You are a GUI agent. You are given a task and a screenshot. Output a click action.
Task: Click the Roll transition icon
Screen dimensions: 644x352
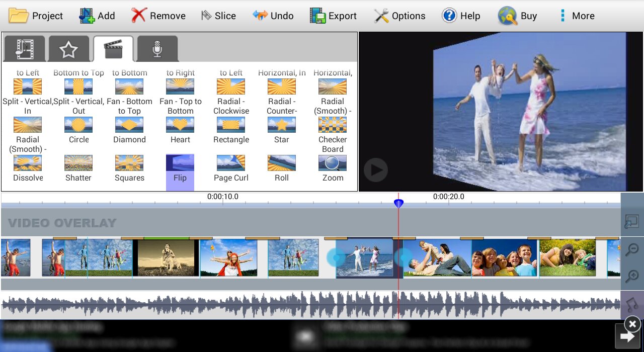282,163
